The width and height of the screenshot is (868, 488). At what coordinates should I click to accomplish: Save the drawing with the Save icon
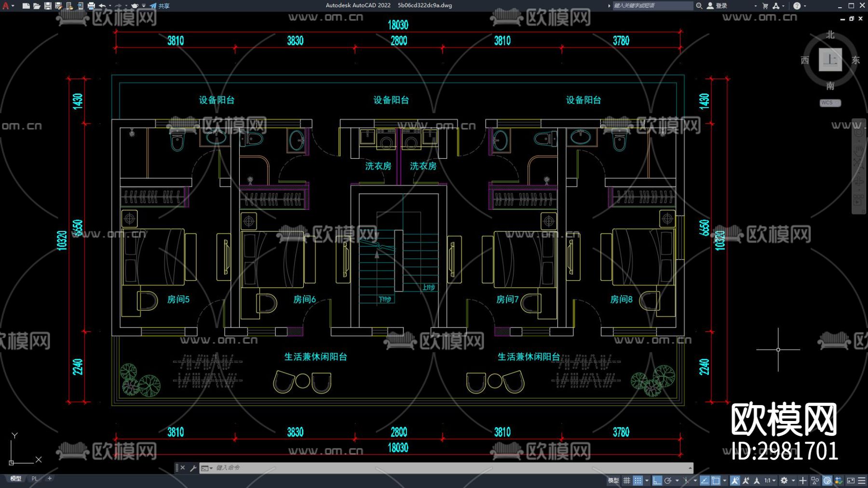(48, 6)
